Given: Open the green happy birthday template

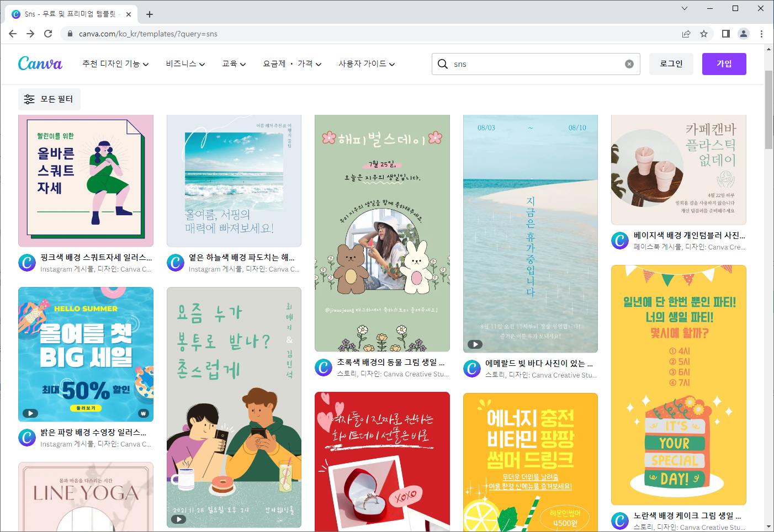Looking at the screenshot, I should pos(382,233).
